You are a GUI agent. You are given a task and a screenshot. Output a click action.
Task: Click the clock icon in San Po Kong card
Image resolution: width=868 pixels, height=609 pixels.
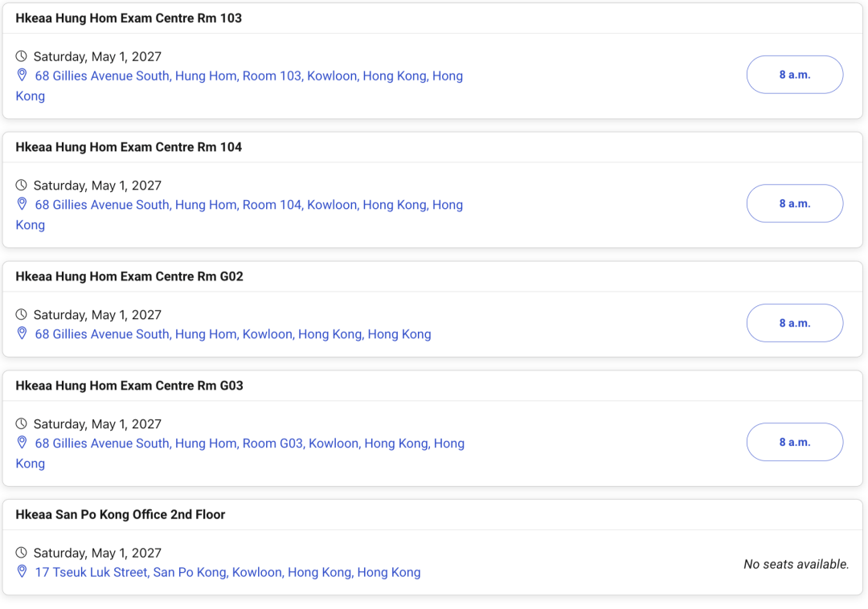(21, 552)
